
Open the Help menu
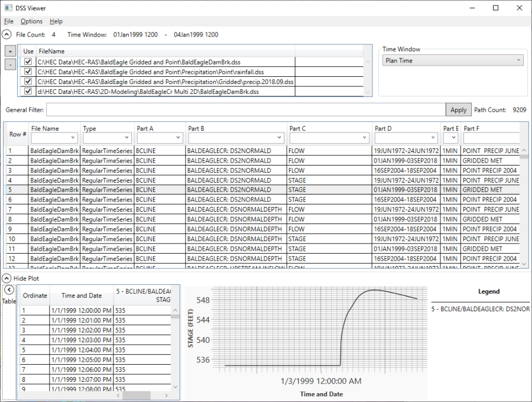click(x=56, y=21)
